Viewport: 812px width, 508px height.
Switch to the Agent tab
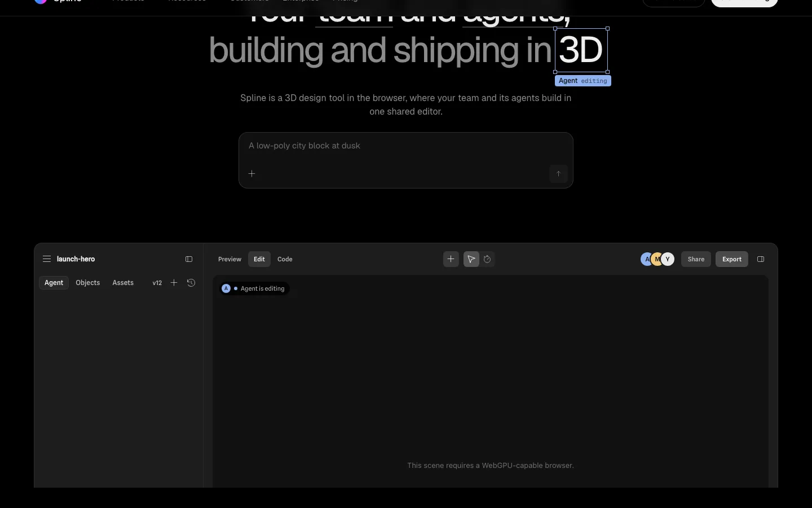tap(54, 283)
